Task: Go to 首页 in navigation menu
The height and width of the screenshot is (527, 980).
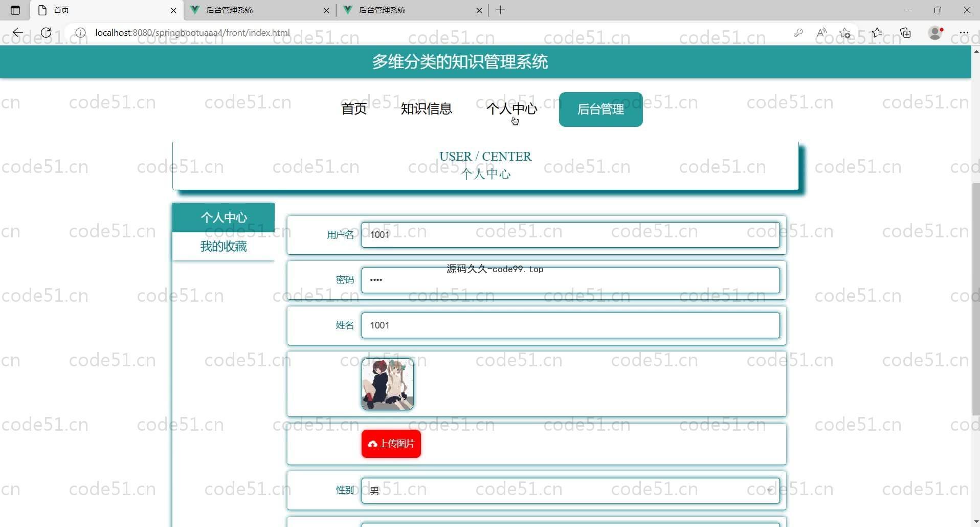Action: pyautogui.click(x=354, y=109)
